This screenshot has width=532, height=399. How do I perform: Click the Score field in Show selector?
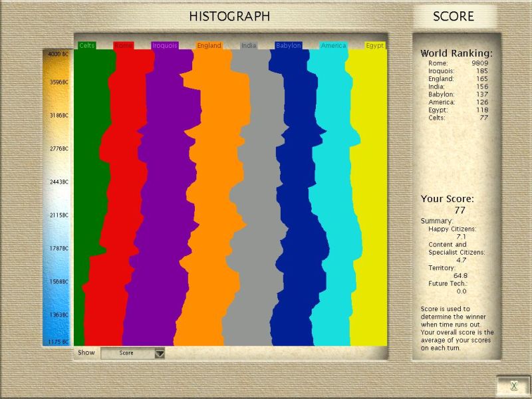tap(126, 353)
